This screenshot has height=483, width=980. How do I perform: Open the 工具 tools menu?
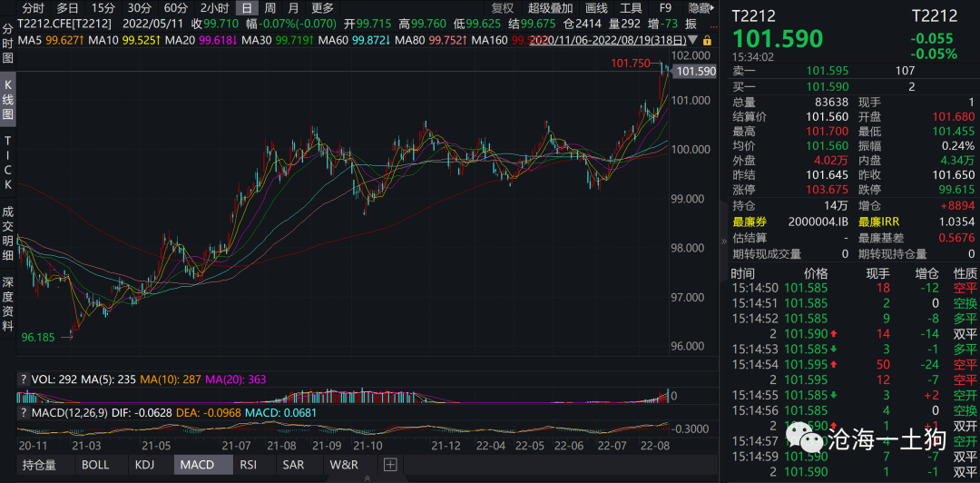pyautogui.click(x=631, y=8)
